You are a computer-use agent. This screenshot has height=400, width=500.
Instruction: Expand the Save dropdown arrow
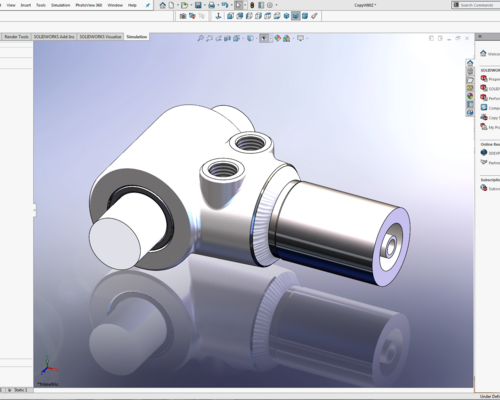(204, 5)
